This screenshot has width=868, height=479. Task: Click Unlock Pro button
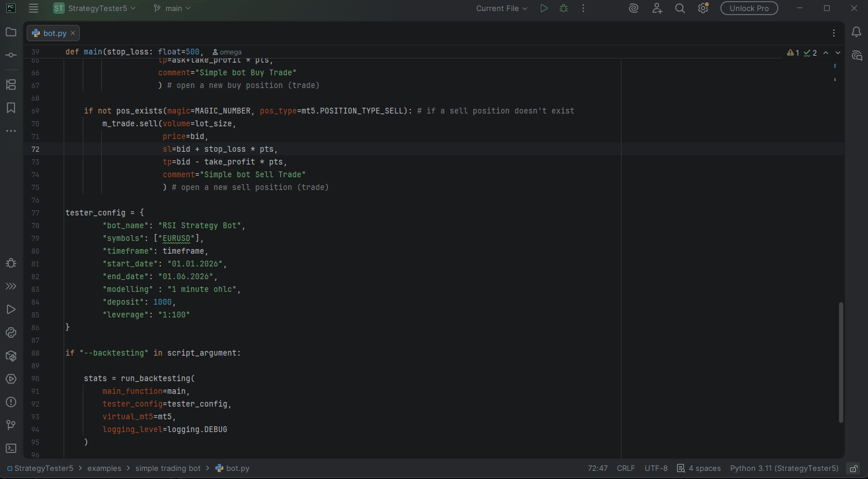click(749, 8)
